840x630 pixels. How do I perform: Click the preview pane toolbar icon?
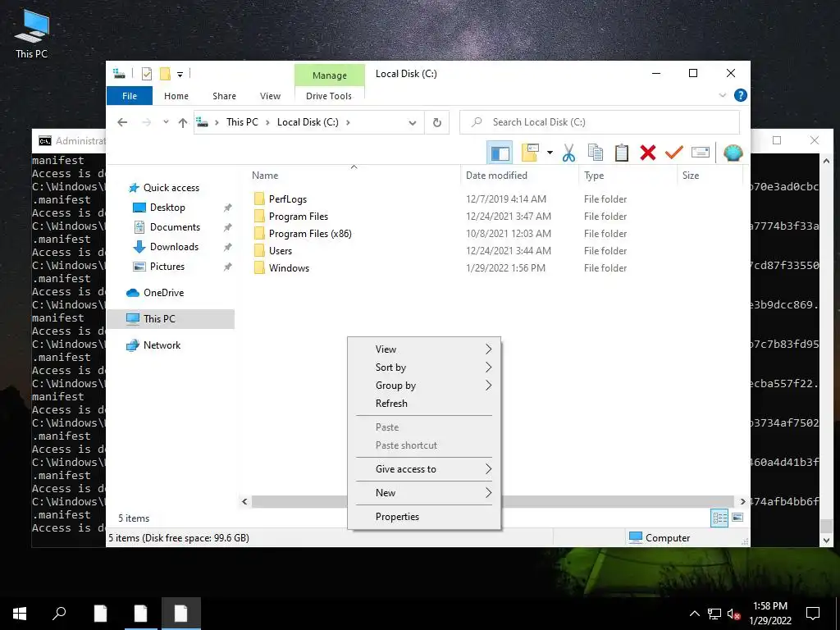(x=500, y=153)
